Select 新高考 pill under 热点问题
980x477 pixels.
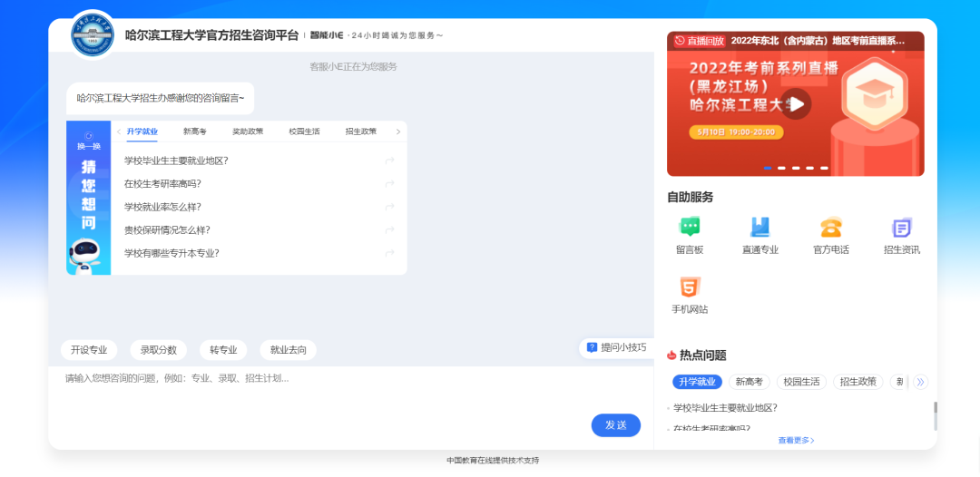tap(750, 382)
